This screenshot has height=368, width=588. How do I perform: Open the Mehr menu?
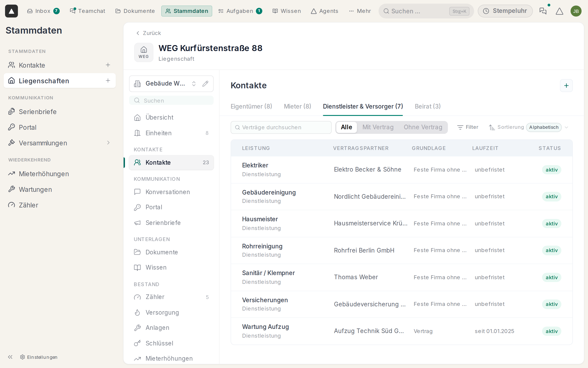(x=360, y=11)
